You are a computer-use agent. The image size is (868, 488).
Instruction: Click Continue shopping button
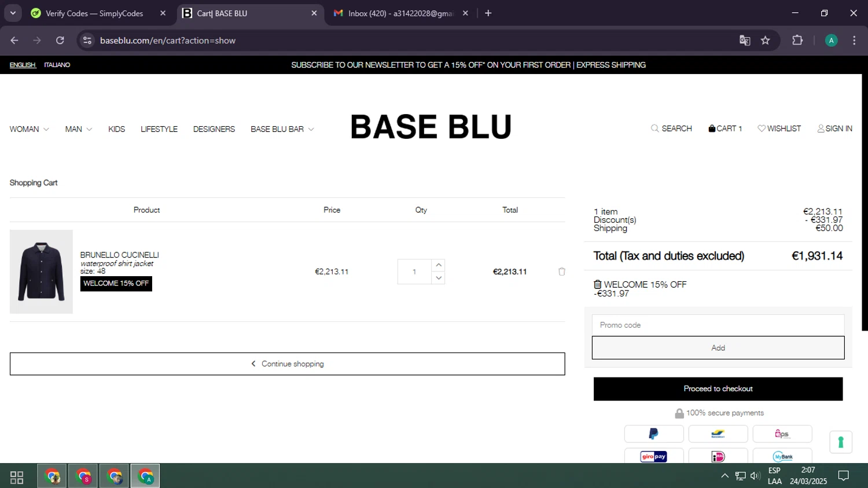(x=287, y=364)
